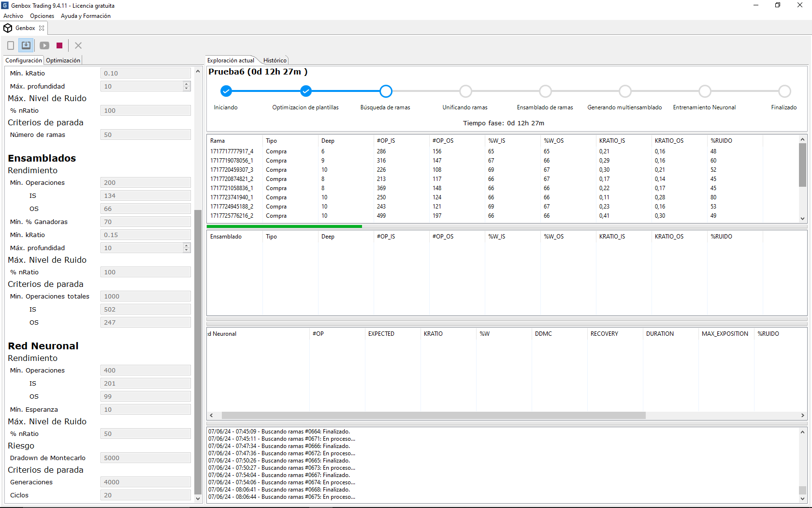The width and height of the screenshot is (812, 508).
Task: Switch to the Optimización tab
Action: pyautogui.click(x=63, y=60)
